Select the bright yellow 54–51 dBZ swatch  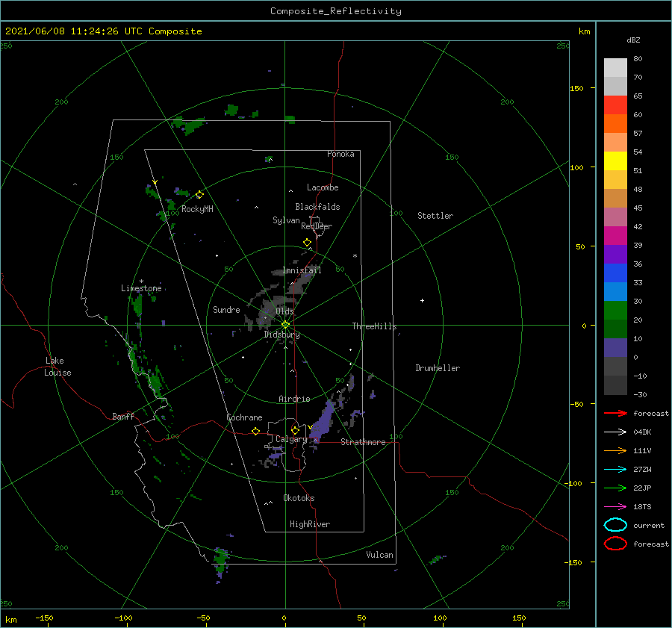click(x=615, y=161)
